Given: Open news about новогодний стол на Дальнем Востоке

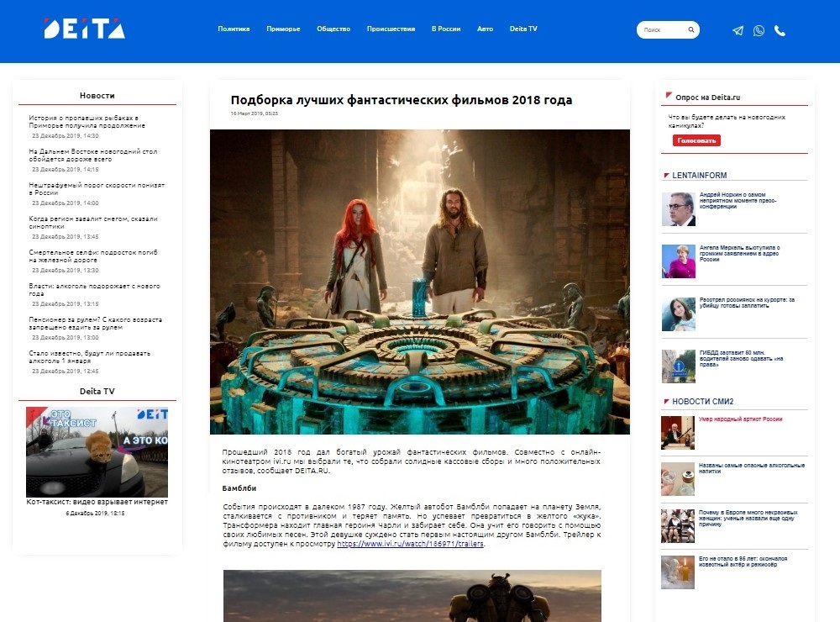Looking at the screenshot, I should 93,155.
